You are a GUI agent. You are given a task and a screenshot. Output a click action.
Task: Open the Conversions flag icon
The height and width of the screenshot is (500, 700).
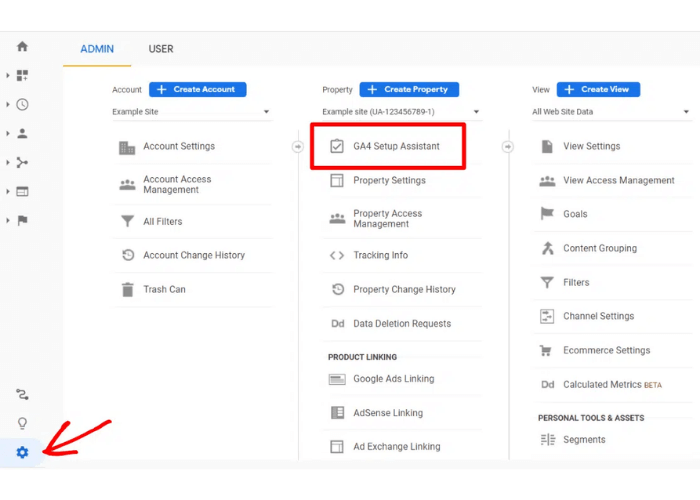click(22, 220)
